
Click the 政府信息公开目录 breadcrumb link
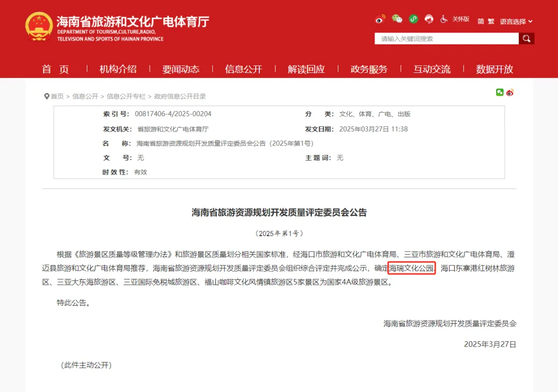[x=180, y=97]
